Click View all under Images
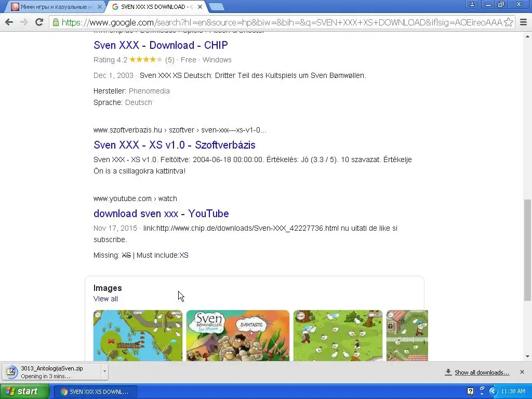 [x=105, y=299]
